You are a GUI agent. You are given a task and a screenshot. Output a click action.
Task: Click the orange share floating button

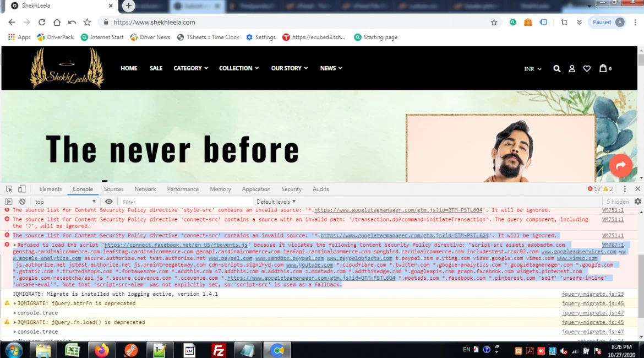click(621, 165)
